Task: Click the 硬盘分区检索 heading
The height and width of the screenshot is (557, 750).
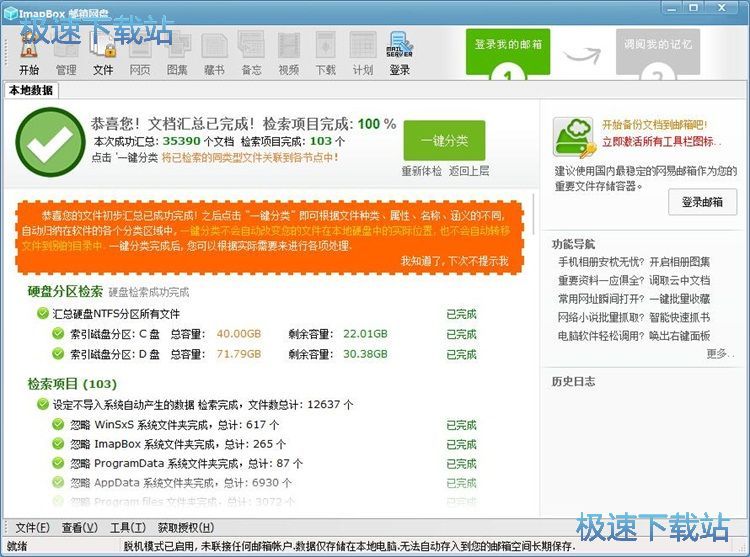Action: [x=65, y=291]
